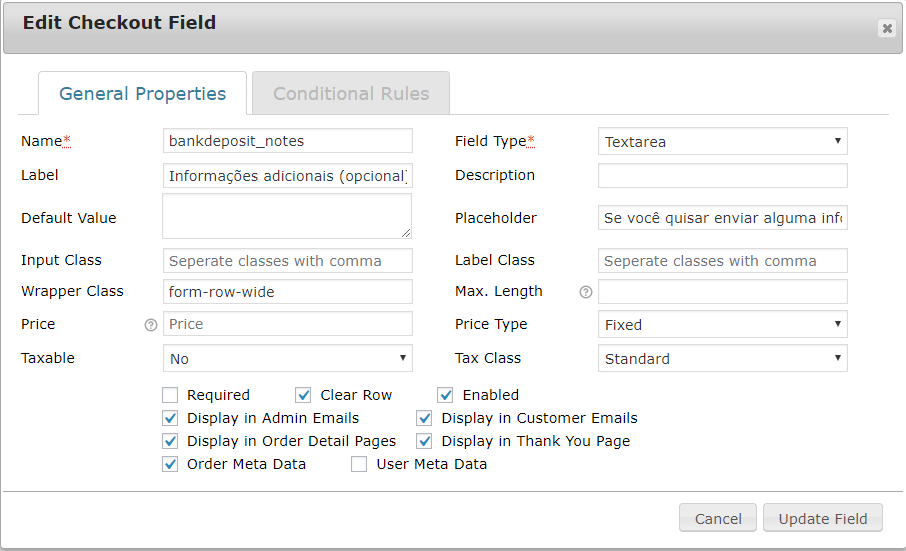This screenshot has height=551, width=906.
Task: Click the Update Field button
Action: (x=823, y=518)
